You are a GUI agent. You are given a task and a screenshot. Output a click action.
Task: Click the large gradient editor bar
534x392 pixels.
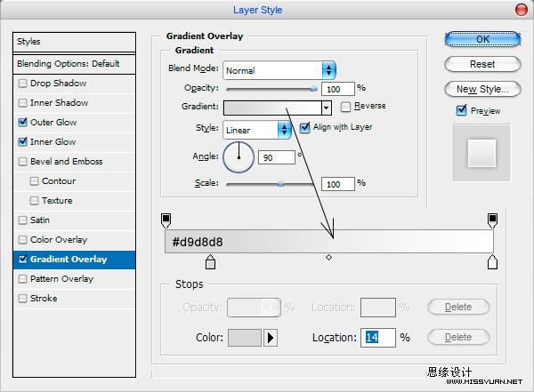pyautogui.click(x=329, y=242)
